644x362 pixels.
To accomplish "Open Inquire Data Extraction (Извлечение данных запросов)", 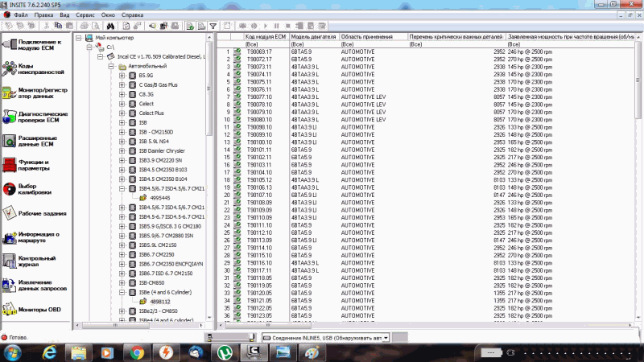I will (x=35, y=286).
